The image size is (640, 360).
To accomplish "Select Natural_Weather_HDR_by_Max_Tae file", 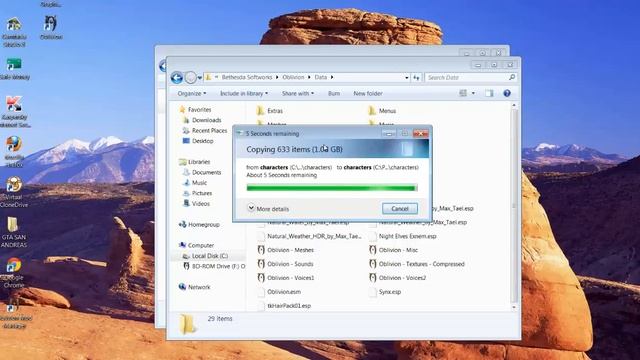I will coord(309,236).
